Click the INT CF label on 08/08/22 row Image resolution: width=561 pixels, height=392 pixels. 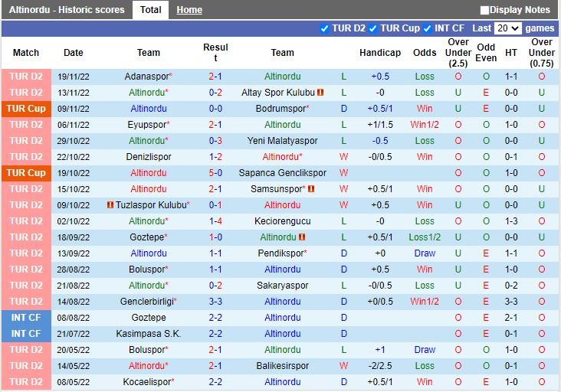[x=26, y=318]
